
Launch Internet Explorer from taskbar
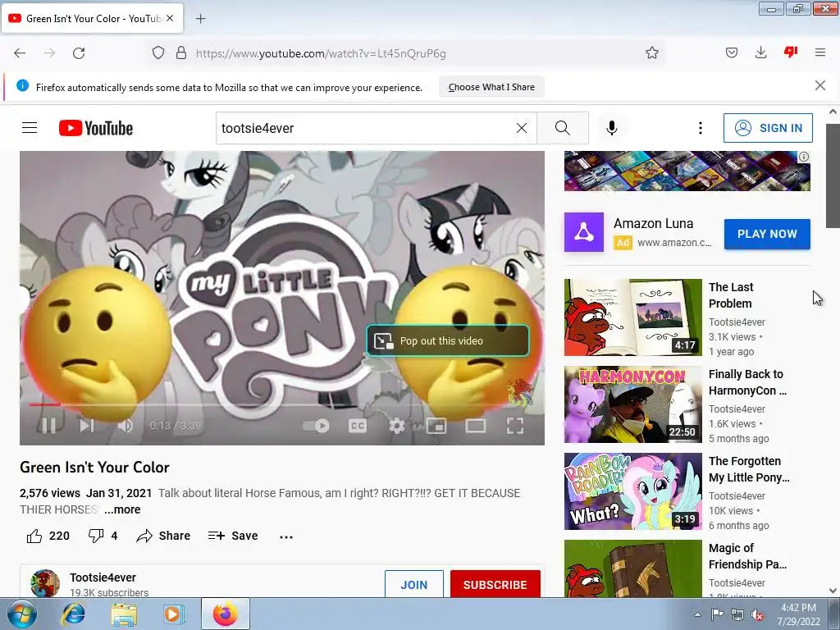[73, 614]
